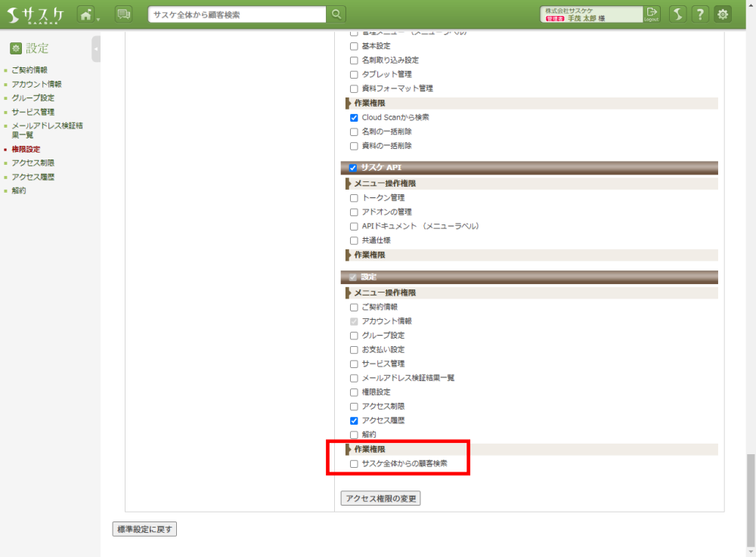Check 権限設定 permission checkbox
Viewport: 756px width, 557px height.
coord(354,392)
